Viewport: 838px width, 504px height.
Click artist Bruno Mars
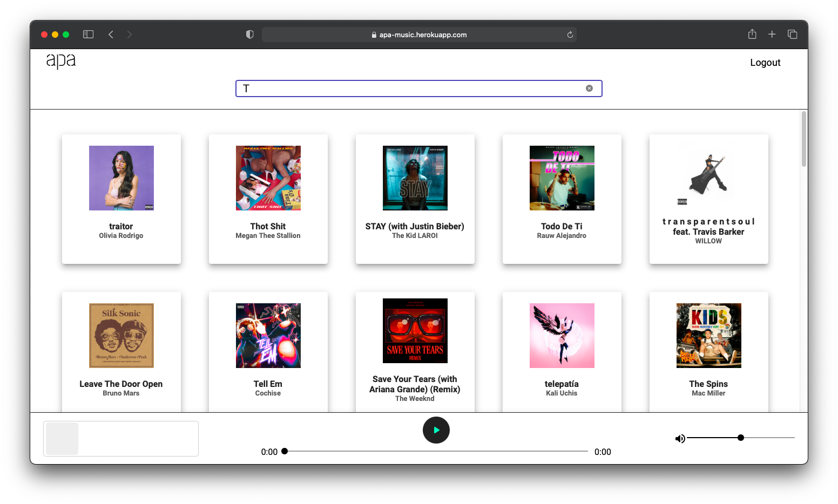121,393
